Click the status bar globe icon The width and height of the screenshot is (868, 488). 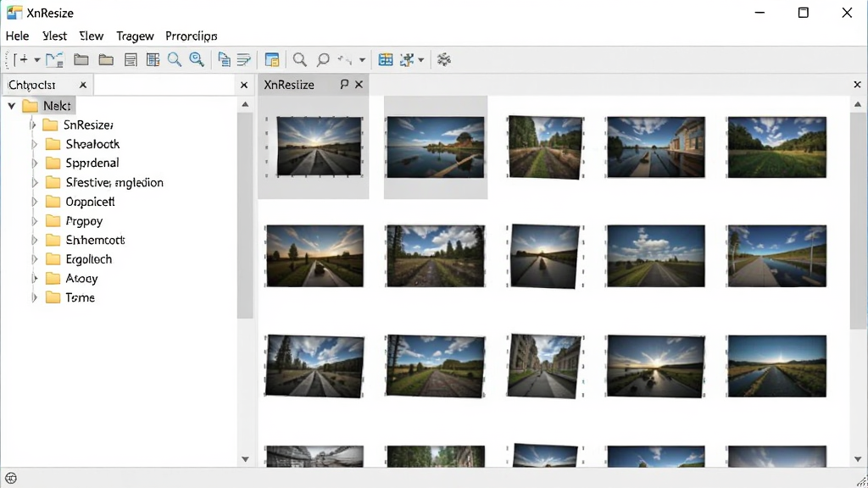(11, 478)
